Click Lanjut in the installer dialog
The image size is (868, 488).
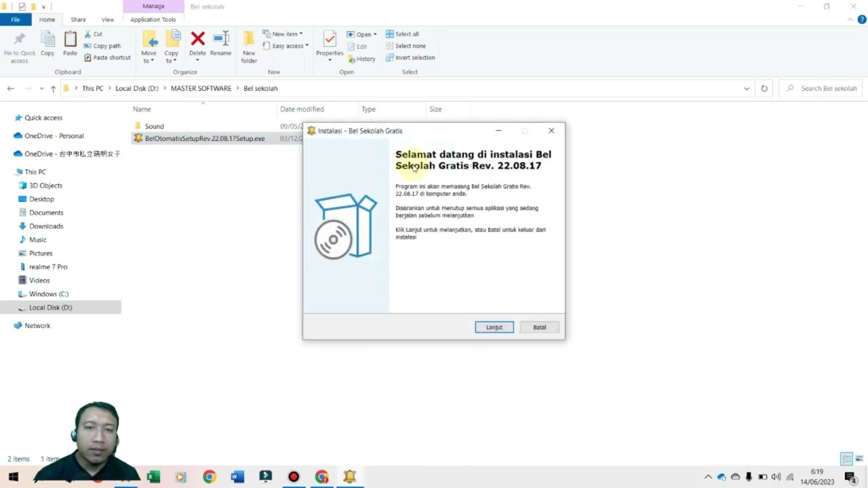click(x=494, y=327)
